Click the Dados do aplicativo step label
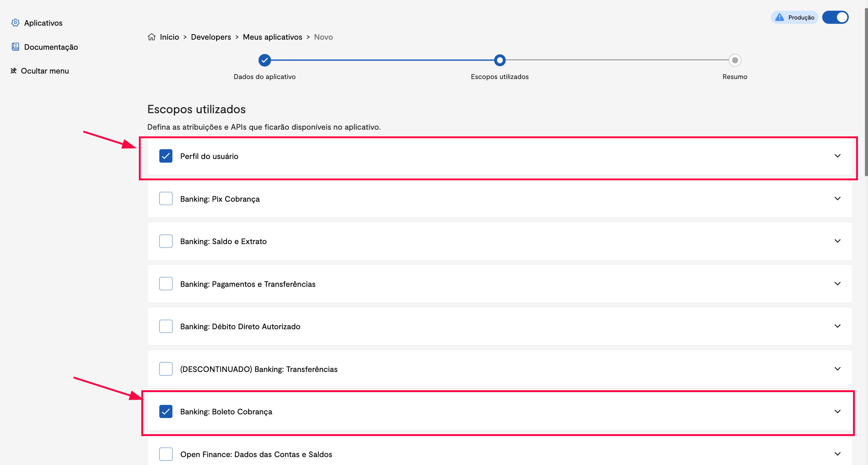The height and width of the screenshot is (465, 868). coord(265,77)
